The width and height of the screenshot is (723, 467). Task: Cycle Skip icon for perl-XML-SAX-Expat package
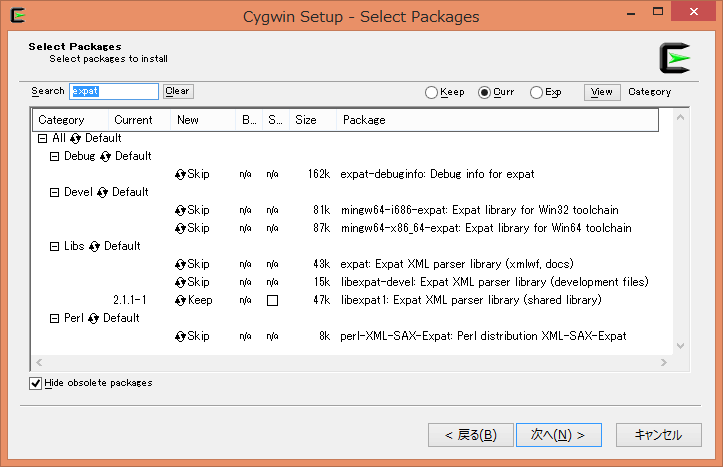coord(180,337)
